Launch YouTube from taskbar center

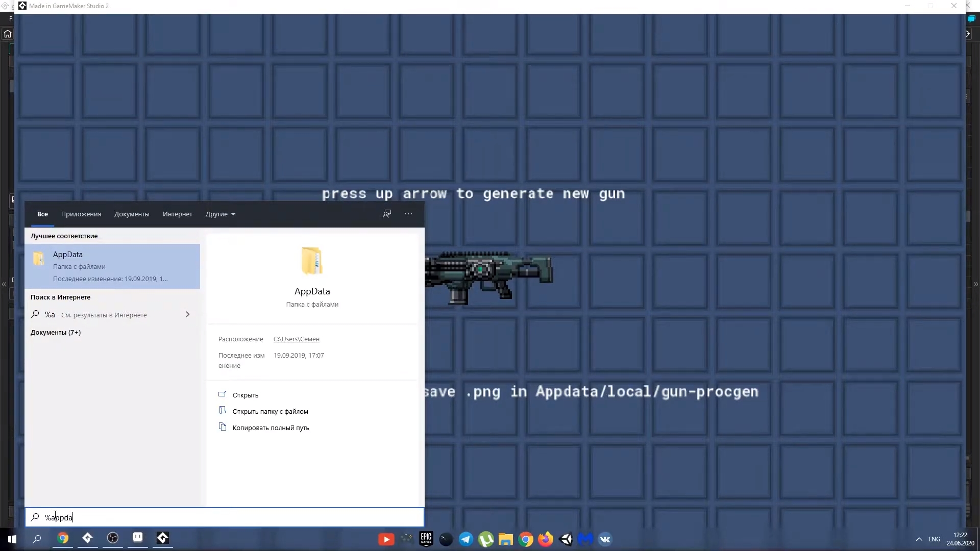386,539
